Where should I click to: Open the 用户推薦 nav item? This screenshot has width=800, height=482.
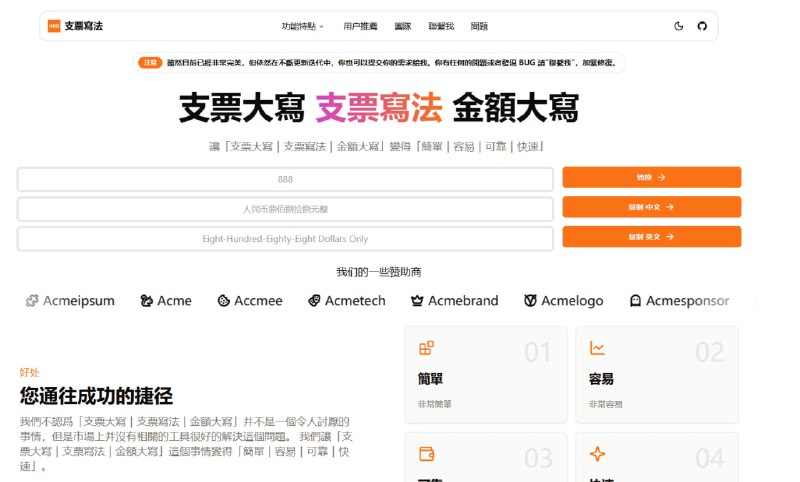tap(359, 26)
